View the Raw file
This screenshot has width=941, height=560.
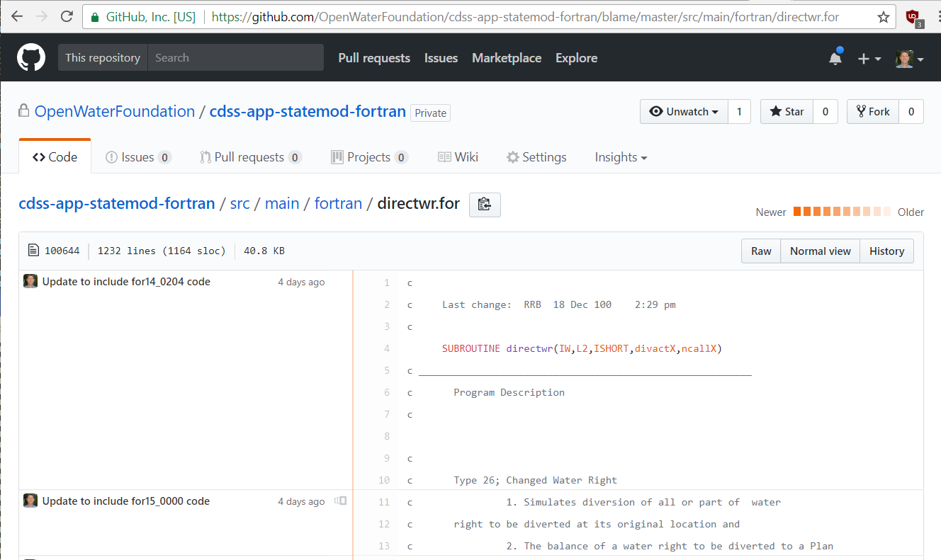761,251
